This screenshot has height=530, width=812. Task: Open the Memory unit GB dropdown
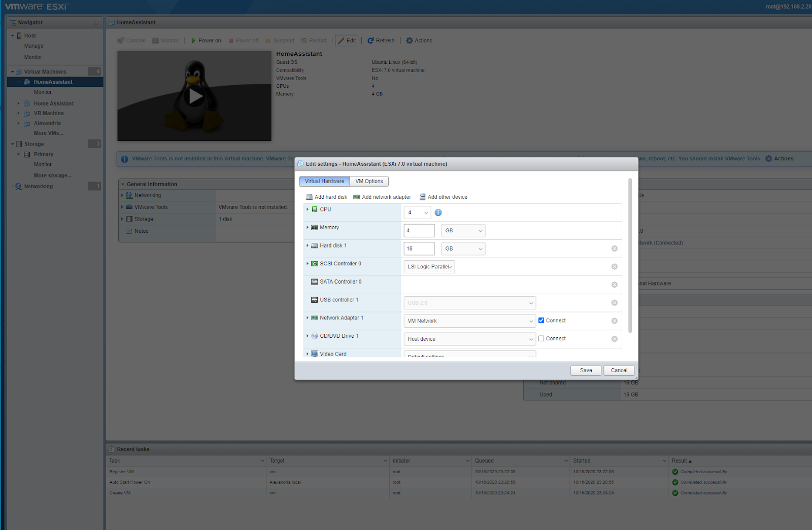(x=463, y=231)
